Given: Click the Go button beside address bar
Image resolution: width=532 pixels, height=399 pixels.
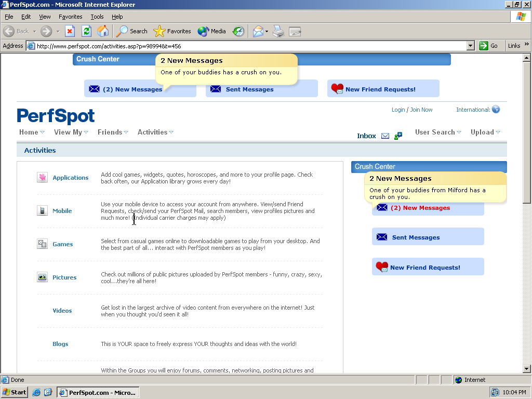Looking at the screenshot, I should click(x=488, y=46).
